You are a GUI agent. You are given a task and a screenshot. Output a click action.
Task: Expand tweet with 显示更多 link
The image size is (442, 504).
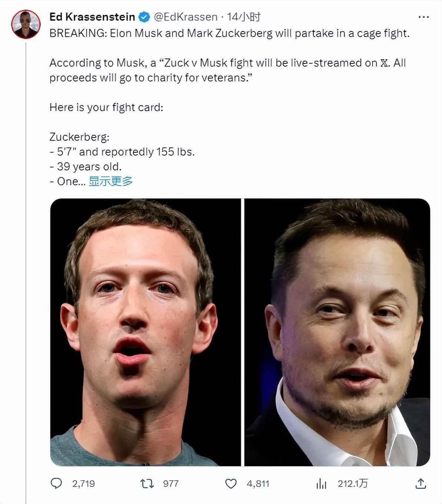pyautogui.click(x=110, y=181)
